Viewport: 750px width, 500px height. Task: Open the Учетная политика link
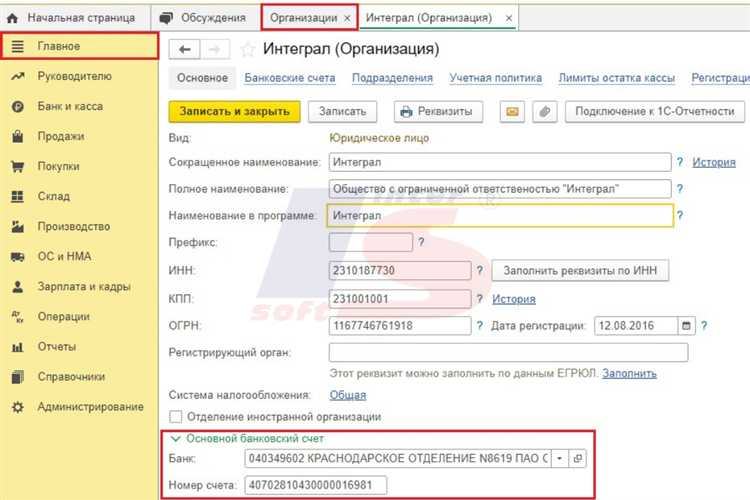point(496,78)
